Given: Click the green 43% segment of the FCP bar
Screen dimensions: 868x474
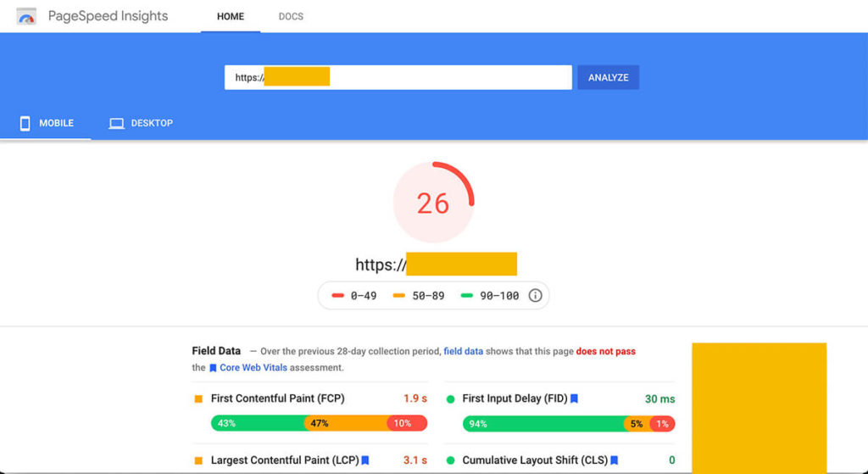Looking at the screenshot, I should (x=258, y=424).
